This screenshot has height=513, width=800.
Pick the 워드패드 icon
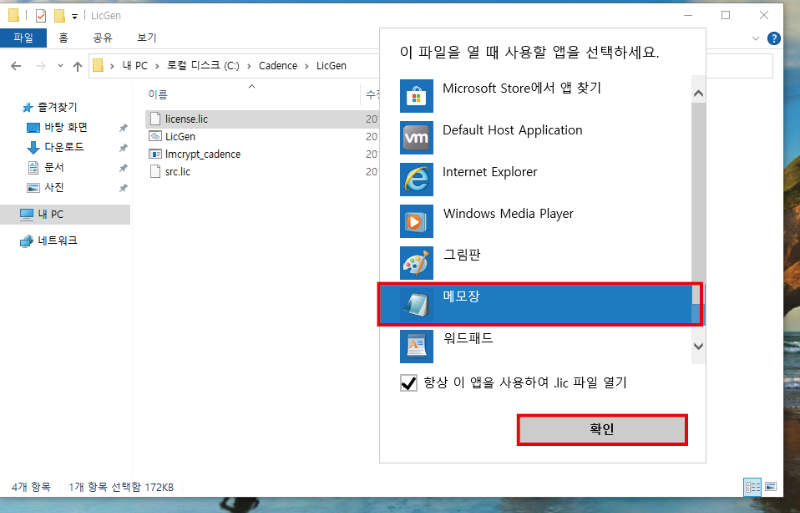click(416, 347)
